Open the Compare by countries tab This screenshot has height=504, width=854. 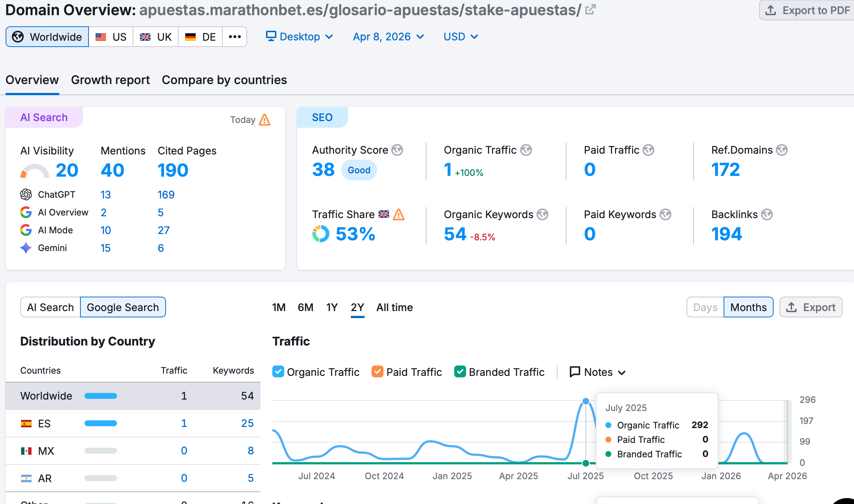tap(224, 80)
